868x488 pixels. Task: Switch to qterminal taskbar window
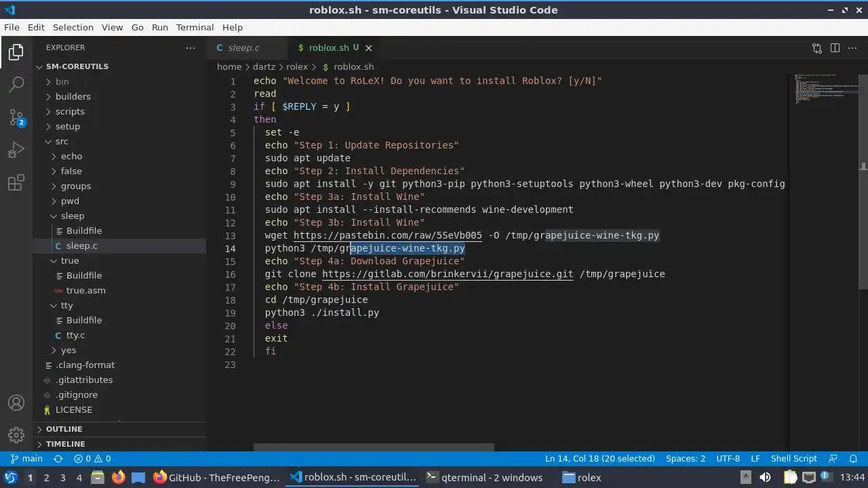point(485,477)
